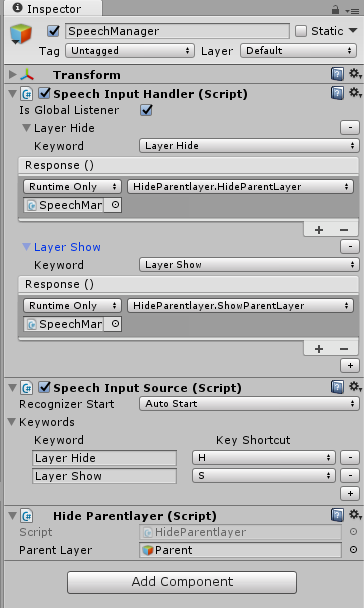Select the Inspector tab

click(x=52, y=9)
